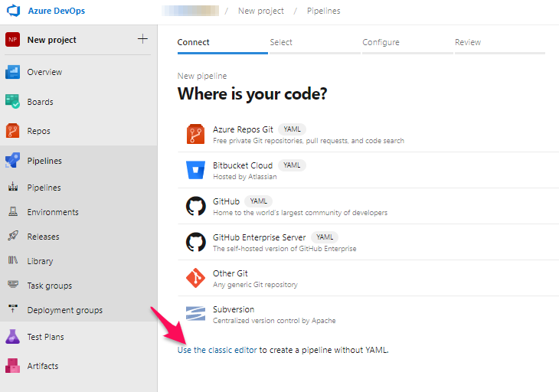Click New project in the breadcrumb

(x=260, y=11)
